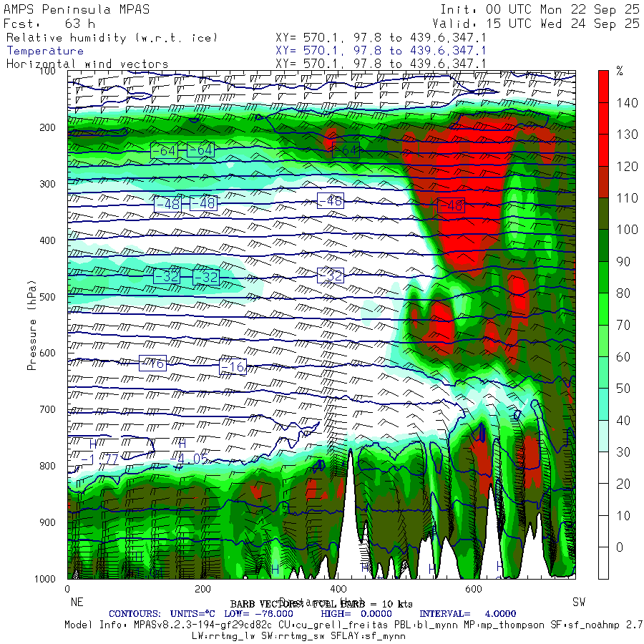
Task: Click the bright red color bar segment above 140
Action: point(603,87)
